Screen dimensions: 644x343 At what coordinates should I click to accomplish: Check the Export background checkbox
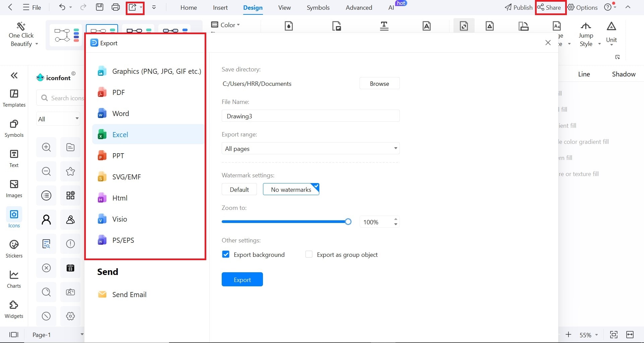pos(226,254)
